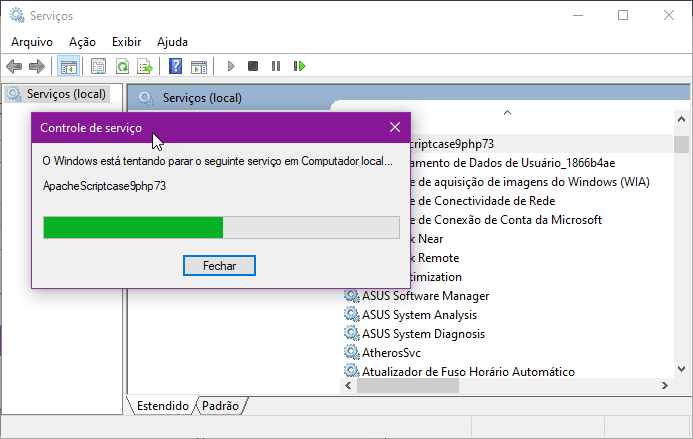
Task: Click the Serviços app icon in title bar
Action: click(17, 15)
